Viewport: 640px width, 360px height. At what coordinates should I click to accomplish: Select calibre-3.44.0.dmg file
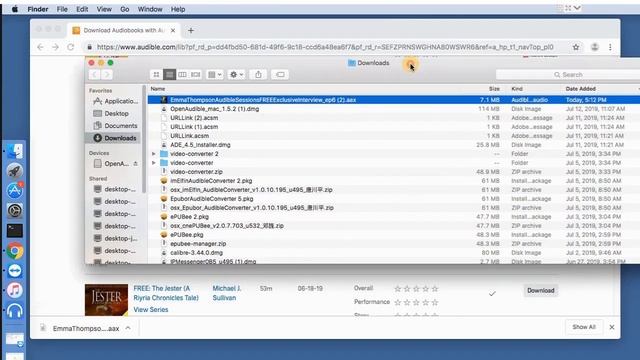[x=394, y=253]
